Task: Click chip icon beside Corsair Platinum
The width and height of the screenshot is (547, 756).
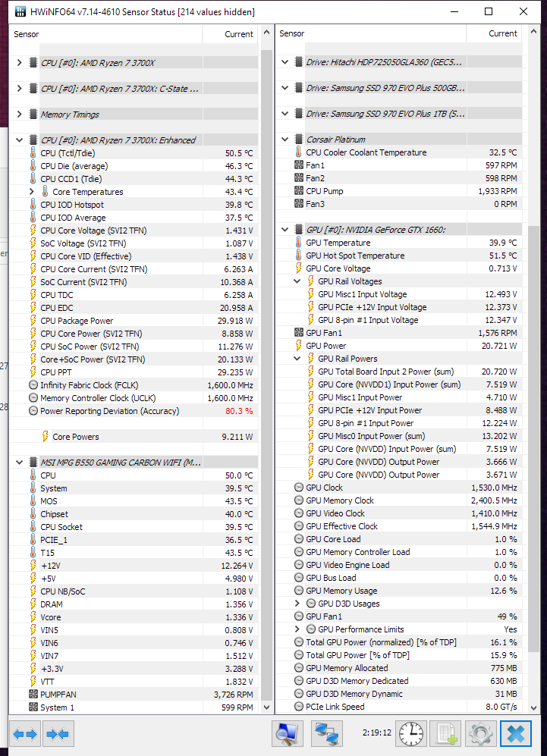Action: tap(299, 140)
